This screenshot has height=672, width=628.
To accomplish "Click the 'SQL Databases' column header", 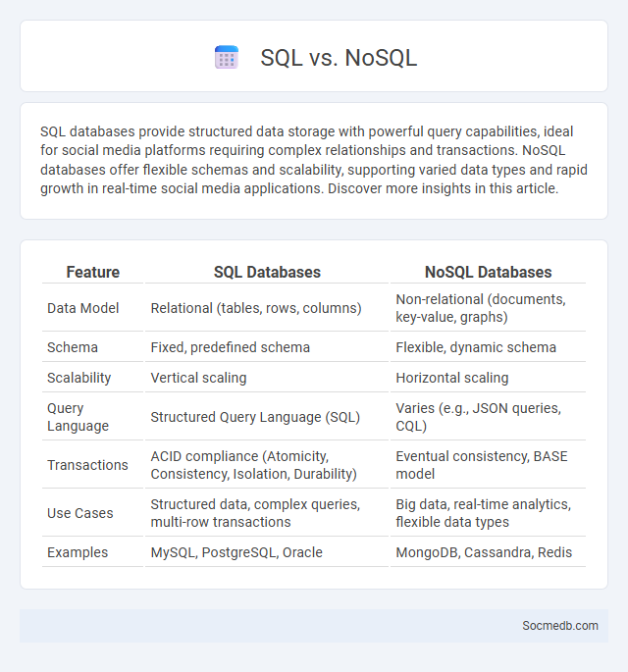I will 267,272.
